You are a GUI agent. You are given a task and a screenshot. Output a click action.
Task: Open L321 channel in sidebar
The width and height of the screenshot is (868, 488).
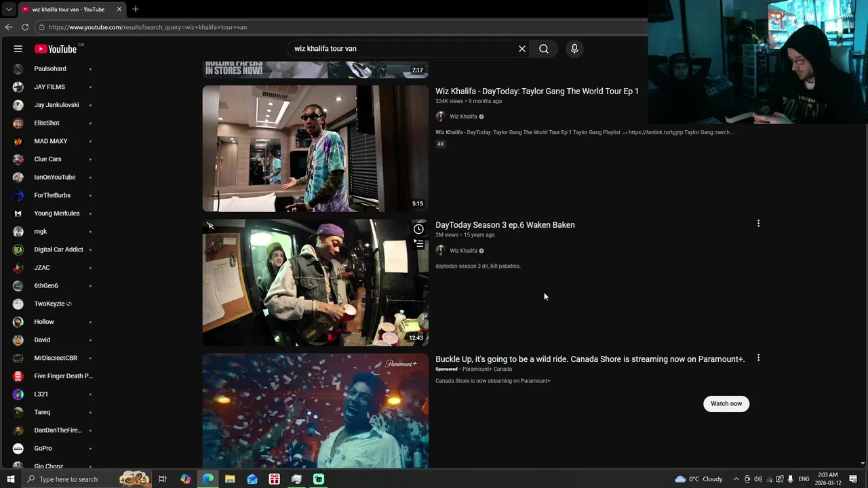point(53,394)
